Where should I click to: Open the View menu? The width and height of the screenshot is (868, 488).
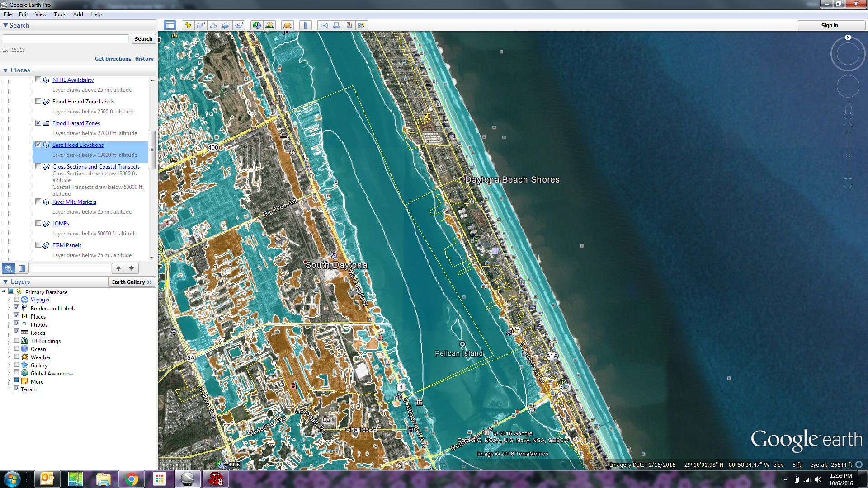pyautogui.click(x=41, y=14)
